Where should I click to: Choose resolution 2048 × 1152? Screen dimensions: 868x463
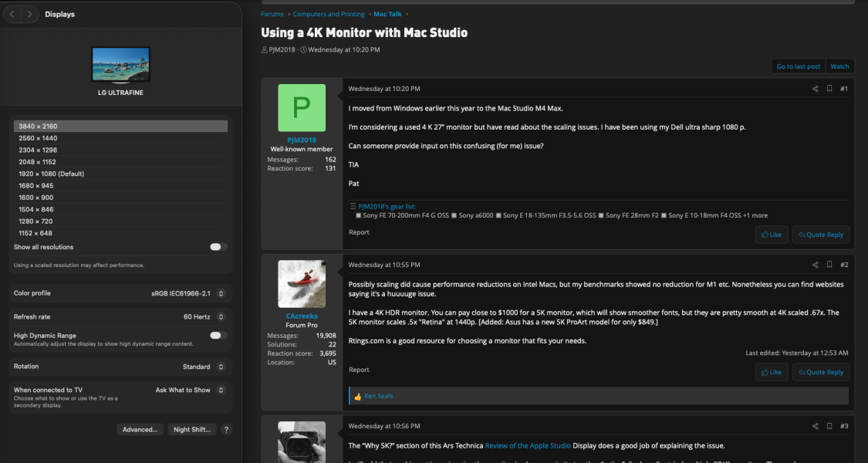(120, 162)
